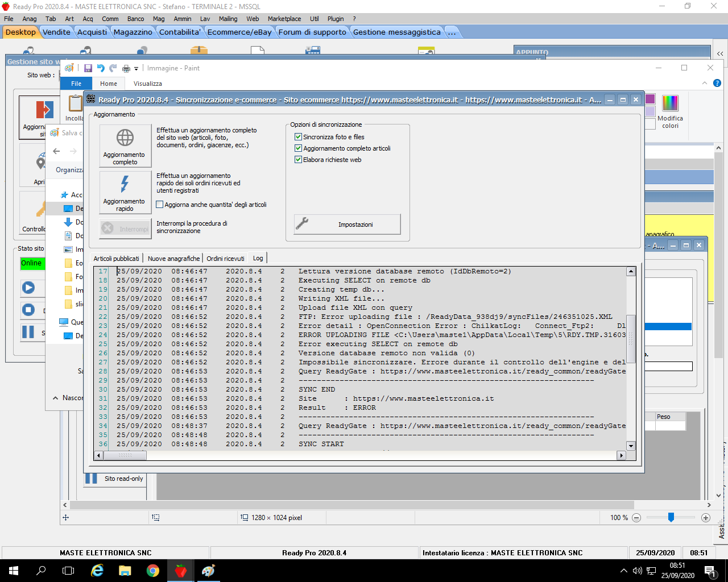Image resolution: width=728 pixels, height=582 pixels.
Task: Open the Impostazioni settings button
Action: 347,225
